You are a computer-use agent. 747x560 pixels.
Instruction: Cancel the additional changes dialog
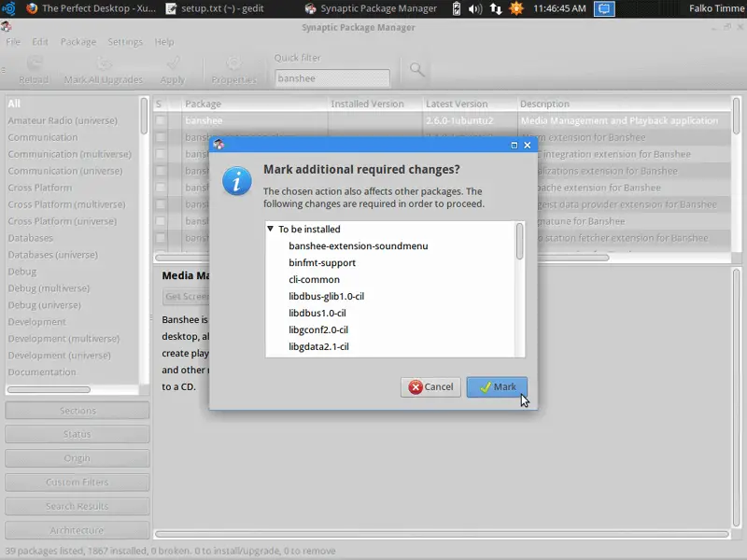(430, 387)
